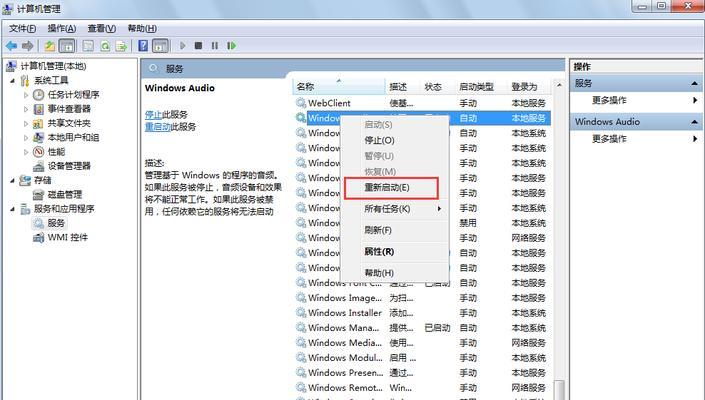Click the 共享文件夹 folder icon
The height and width of the screenshot is (400, 705).
[x=39, y=123]
